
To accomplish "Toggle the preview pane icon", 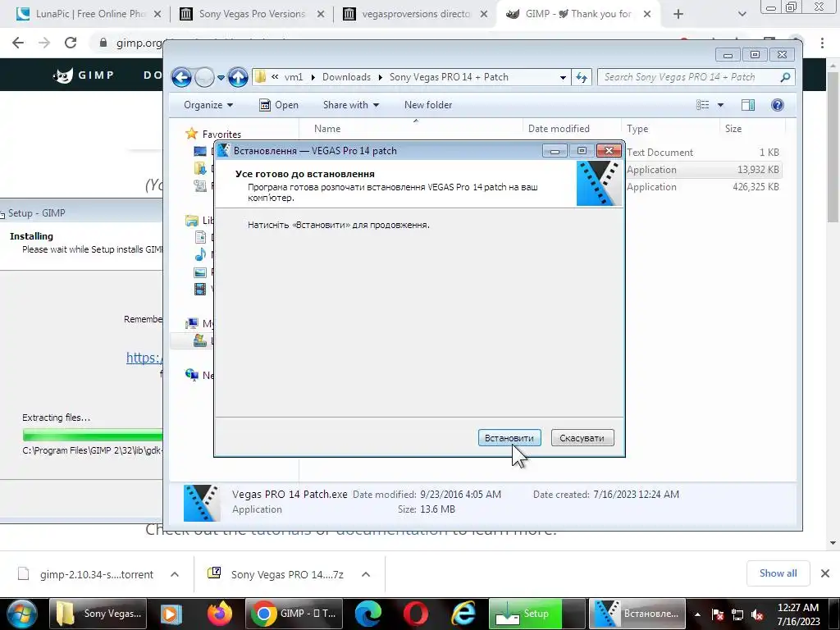I will tap(748, 105).
